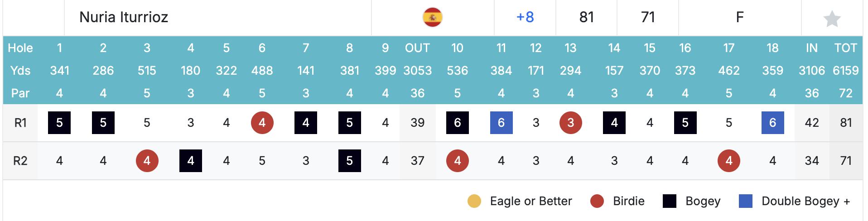Click R1 double bogey on hole 11
Viewport: 868px width, 221px height.
(x=501, y=123)
